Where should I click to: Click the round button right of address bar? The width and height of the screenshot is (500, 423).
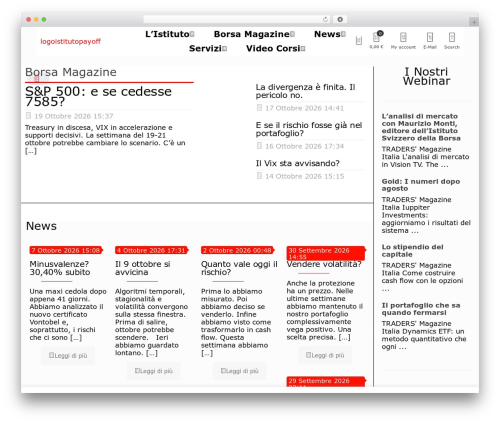(x=340, y=19)
